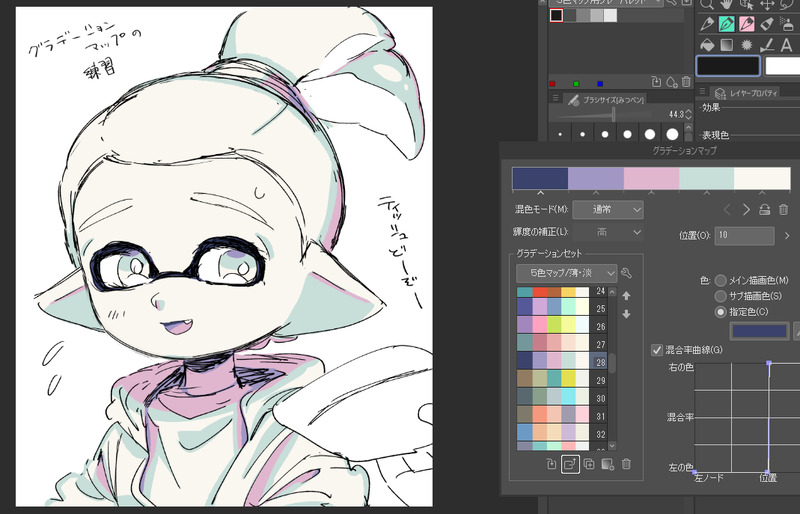The width and height of the screenshot is (800, 514).
Task: Select gradient preset 31
Action: click(x=562, y=415)
